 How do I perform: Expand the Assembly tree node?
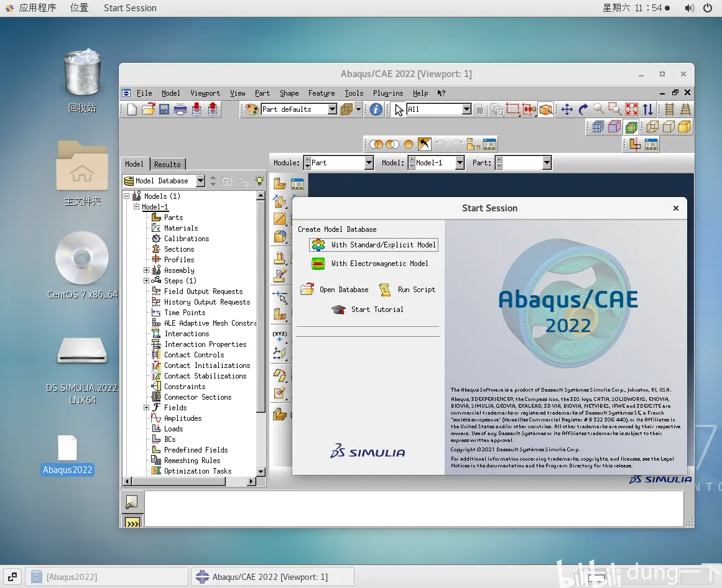point(146,270)
